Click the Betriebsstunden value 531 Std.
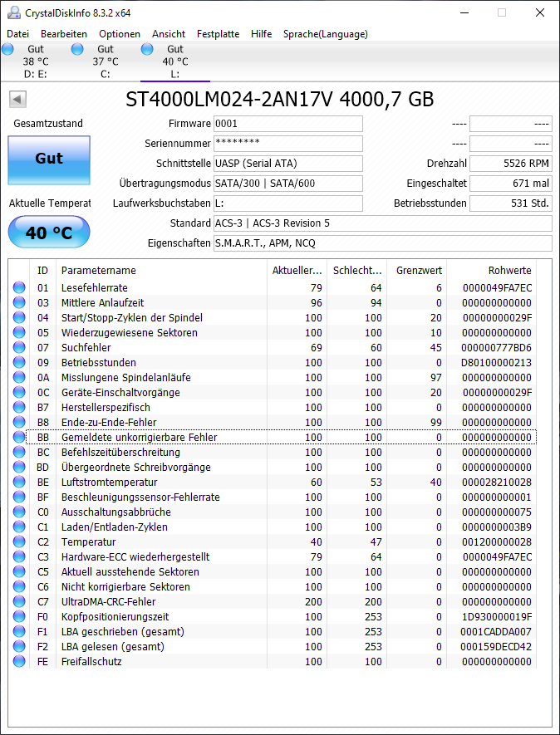 (x=511, y=203)
